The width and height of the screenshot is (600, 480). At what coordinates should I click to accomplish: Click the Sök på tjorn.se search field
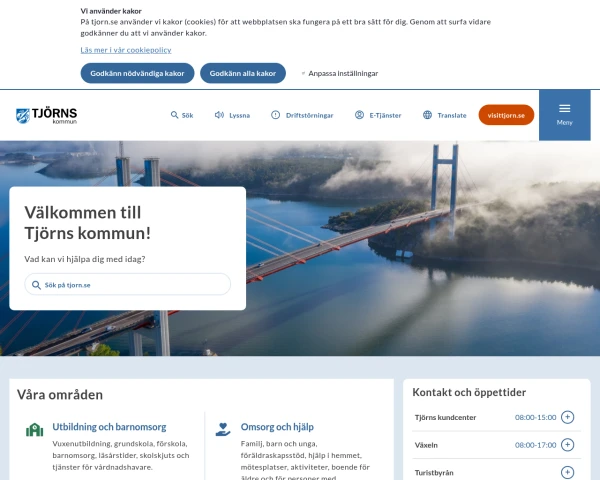click(127, 284)
